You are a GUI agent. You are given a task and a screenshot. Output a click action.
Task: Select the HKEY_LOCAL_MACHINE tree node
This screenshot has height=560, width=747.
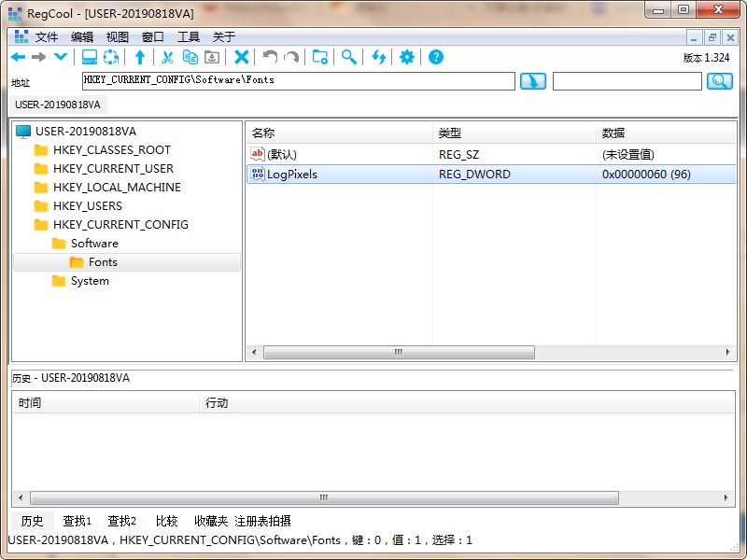tap(117, 188)
